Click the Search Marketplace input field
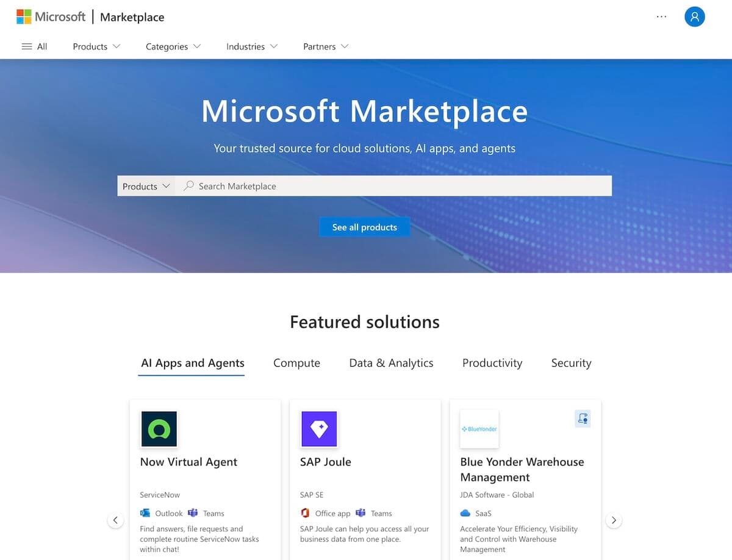The image size is (732, 560). pos(393,186)
